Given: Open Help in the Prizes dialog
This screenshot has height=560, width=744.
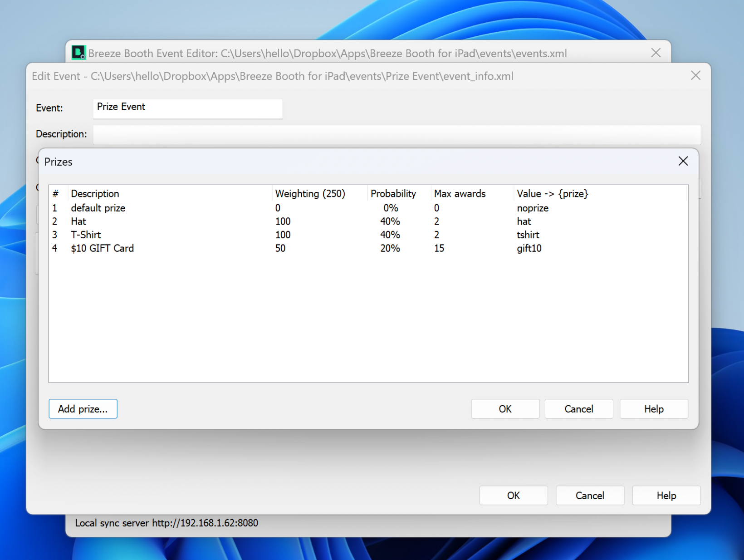Looking at the screenshot, I should pyautogui.click(x=653, y=409).
